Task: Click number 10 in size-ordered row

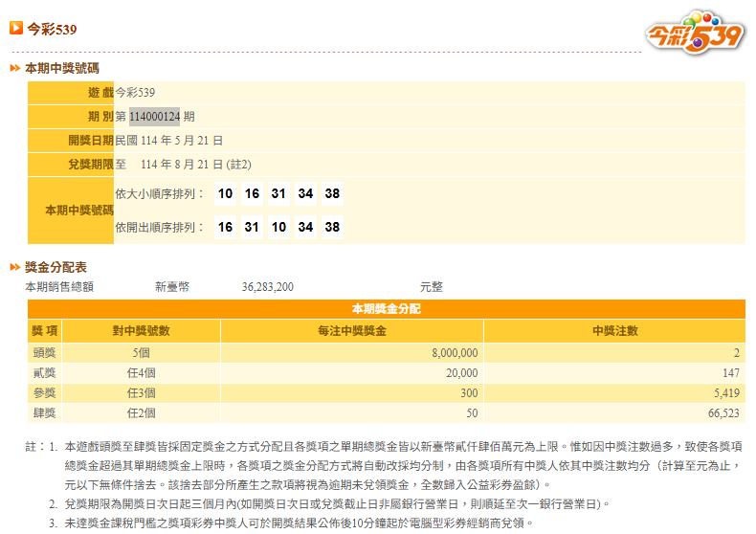Action: coord(225,193)
